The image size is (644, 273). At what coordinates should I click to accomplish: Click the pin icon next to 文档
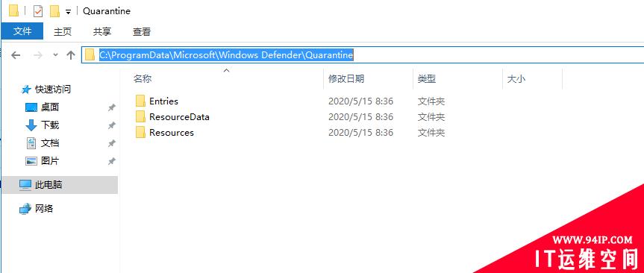[111, 144]
